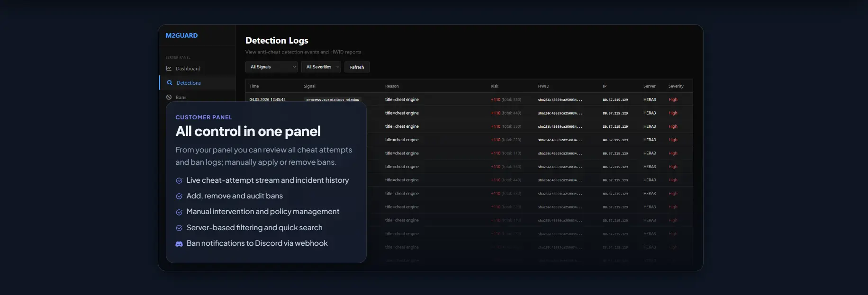Click the Detection Logs page title
Screen dimensions: 868x295
[277, 41]
